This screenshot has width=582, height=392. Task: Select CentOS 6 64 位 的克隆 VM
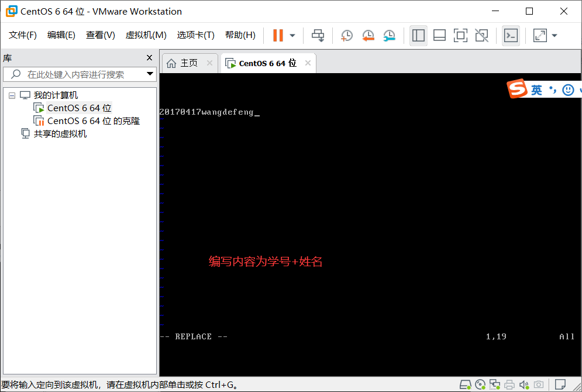click(93, 121)
